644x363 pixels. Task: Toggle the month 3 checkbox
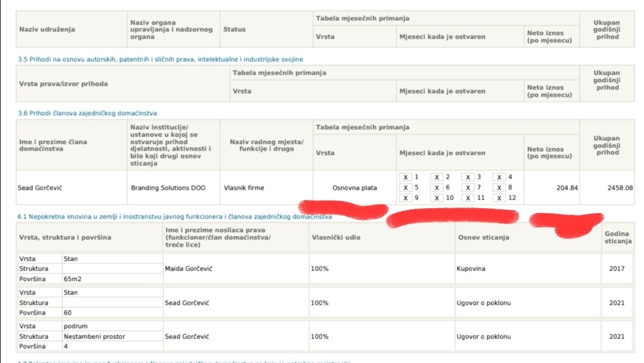point(468,177)
